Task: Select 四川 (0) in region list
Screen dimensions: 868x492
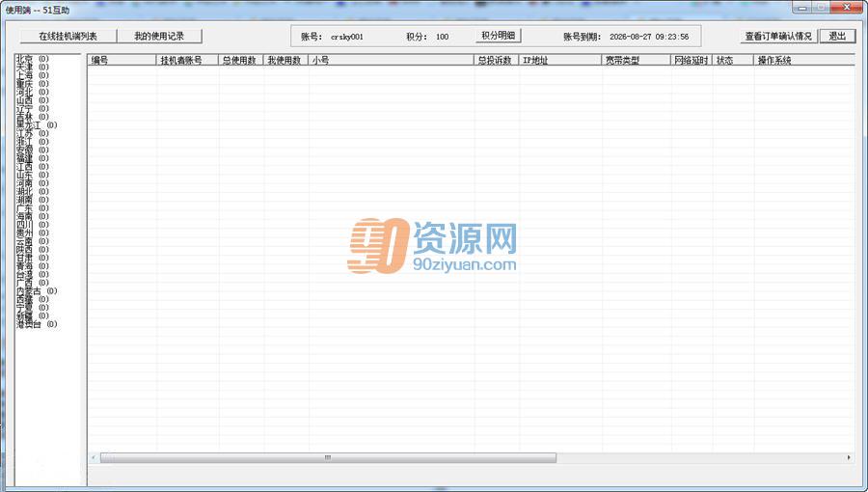Action: click(32, 225)
